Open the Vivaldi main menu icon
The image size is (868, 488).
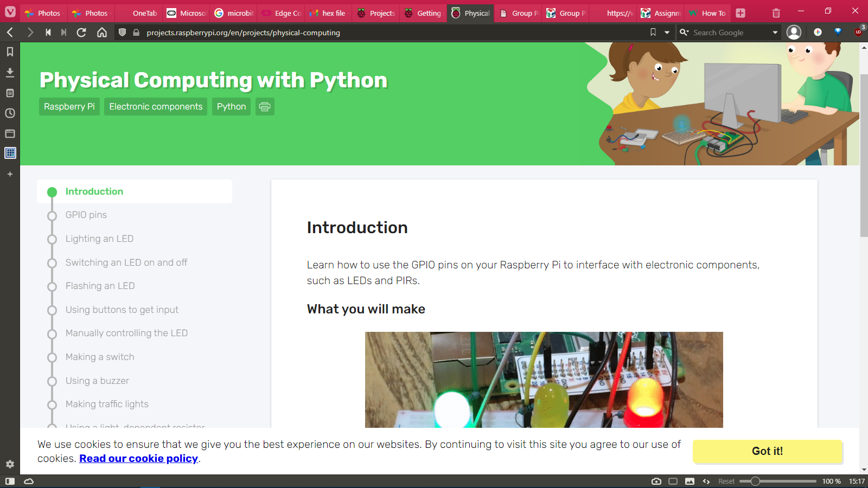point(10,12)
